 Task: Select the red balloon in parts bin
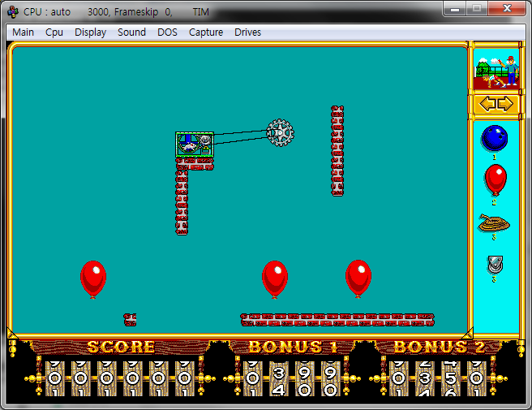point(496,180)
